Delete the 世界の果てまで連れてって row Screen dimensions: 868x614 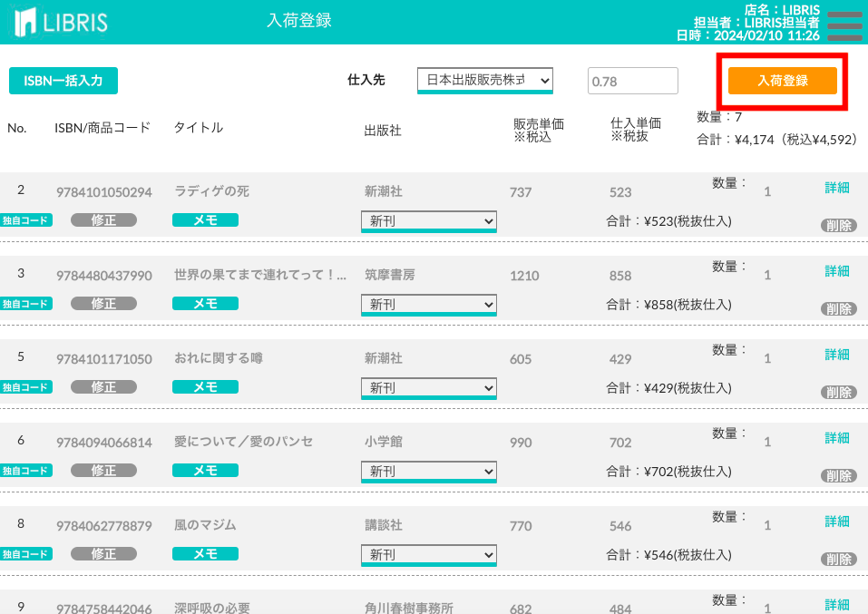click(839, 309)
